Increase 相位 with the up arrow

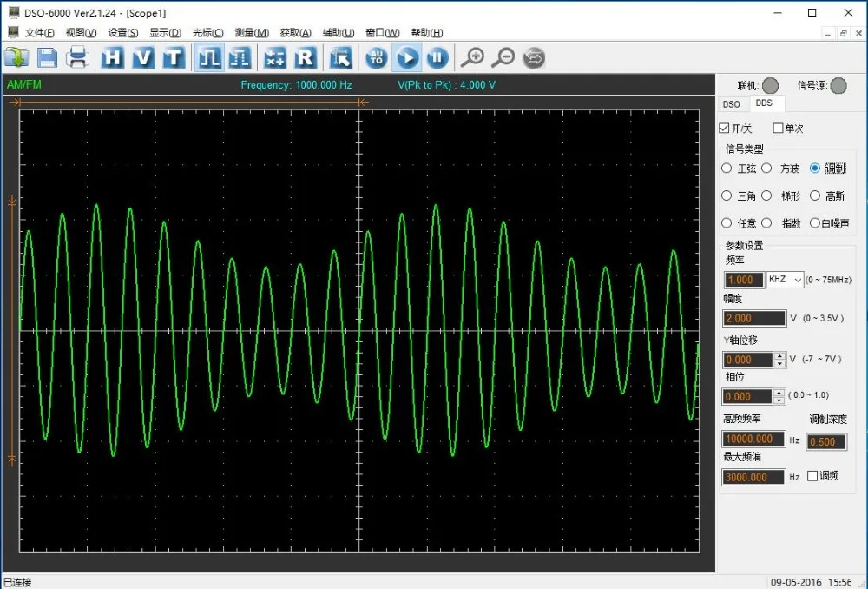pos(779,393)
